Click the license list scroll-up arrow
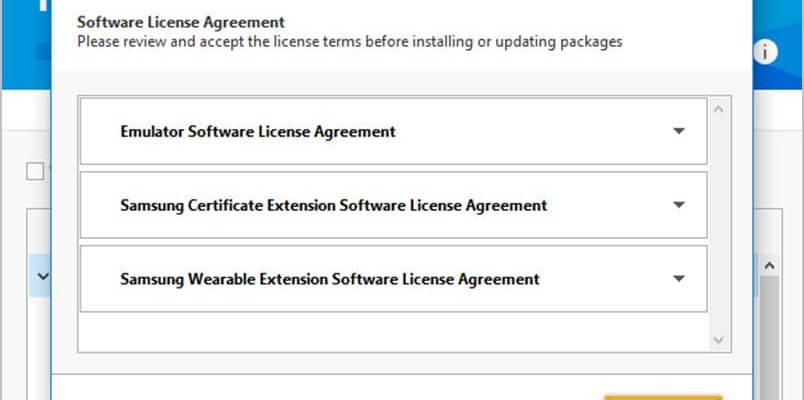Screen dimensions: 804x400 pyautogui.click(x=719, y=109)
